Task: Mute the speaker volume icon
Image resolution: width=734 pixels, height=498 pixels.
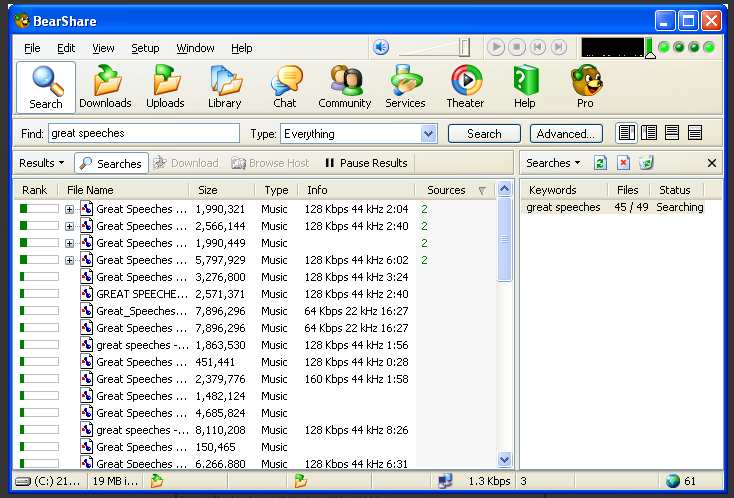Action: 381,47
